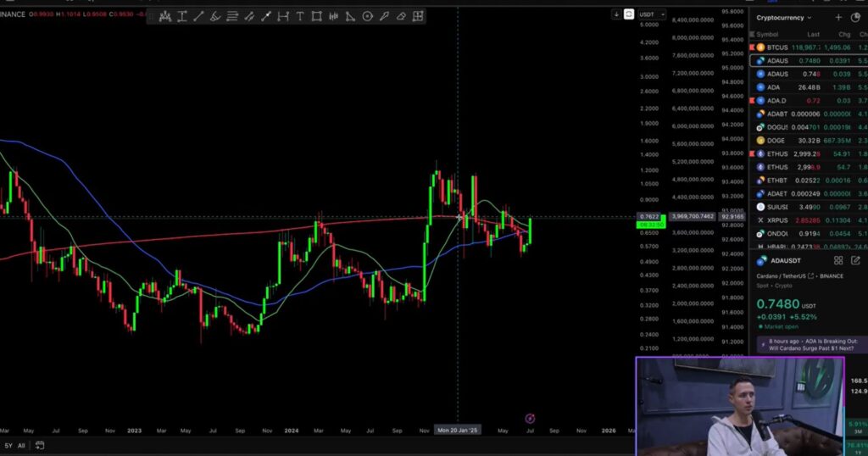Image resolution: width=868 pixels, height=456 pixels.
Task: Toggle the auto-scale button beside USDT
Action: tap(629, 14)
